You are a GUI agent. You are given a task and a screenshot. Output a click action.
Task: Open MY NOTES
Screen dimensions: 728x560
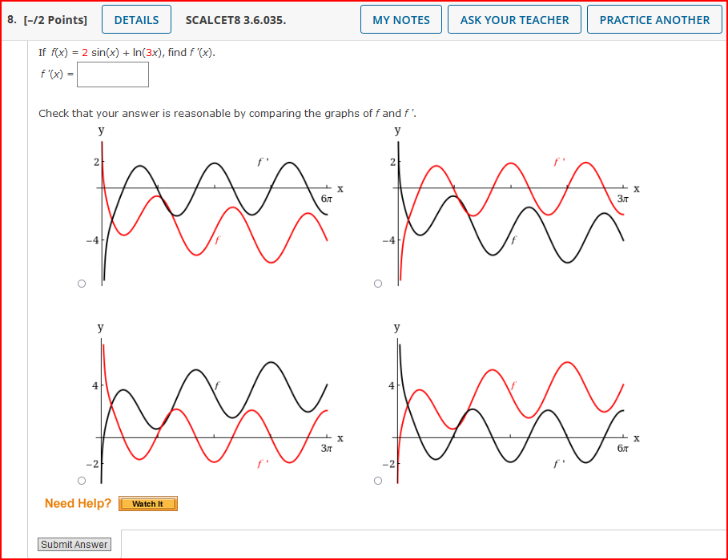pyautogui.click(x=400, y=19)
